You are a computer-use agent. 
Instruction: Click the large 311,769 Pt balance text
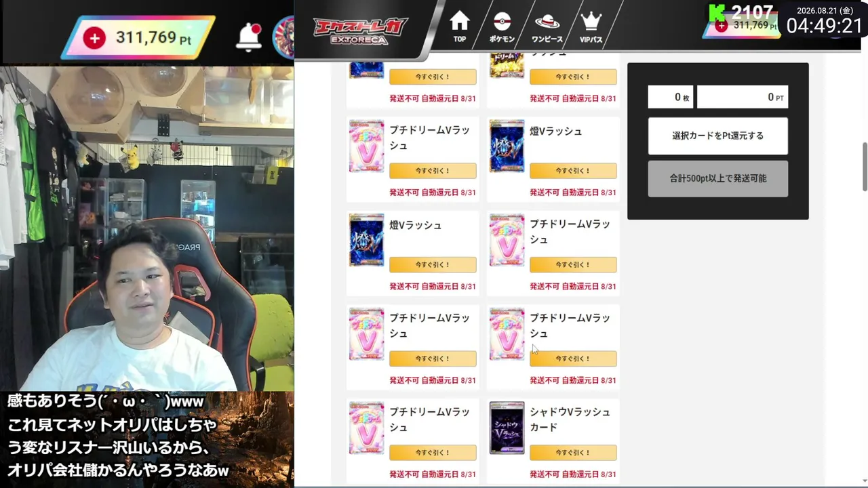[x=153, y=38]
